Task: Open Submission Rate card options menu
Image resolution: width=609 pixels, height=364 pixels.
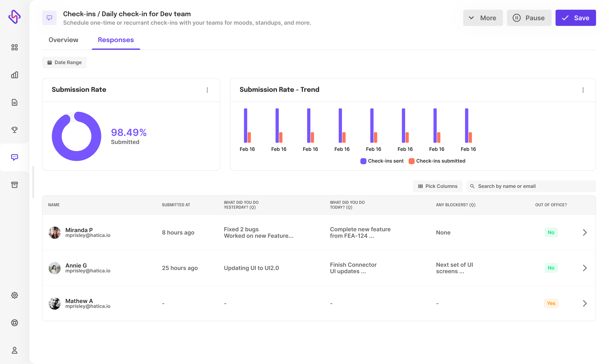Action: [x=207, y=90]
